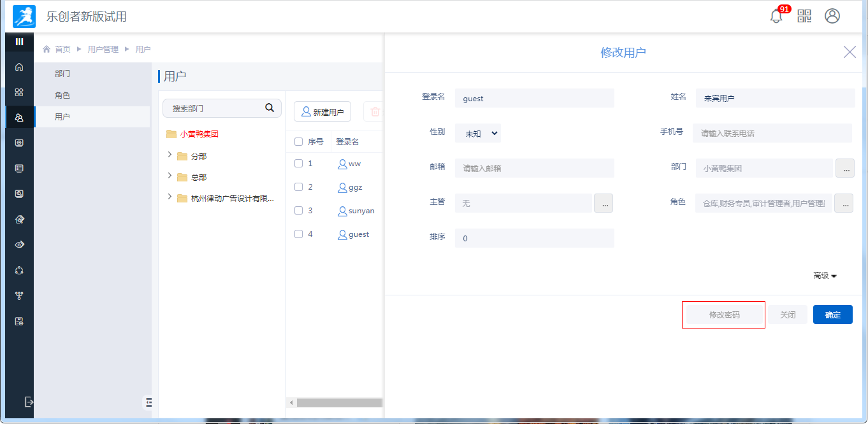Click the eye icon in left sidebar
The width and height of the screenshot is (868, 424).
click(x=19, y=244)
